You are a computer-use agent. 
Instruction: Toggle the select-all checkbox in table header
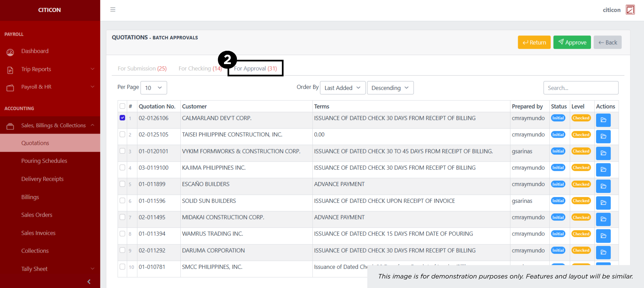click(123, 106)
